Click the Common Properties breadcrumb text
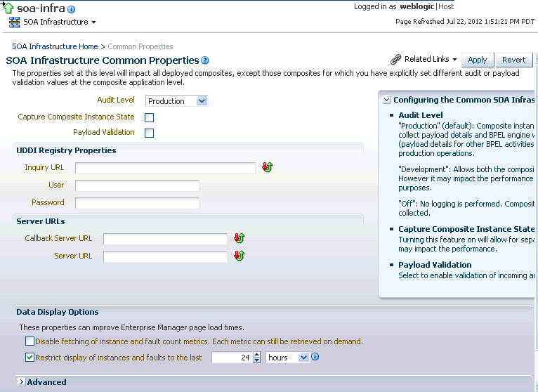The height and width of the screenshot is (392, 538). tap(140, 46)
